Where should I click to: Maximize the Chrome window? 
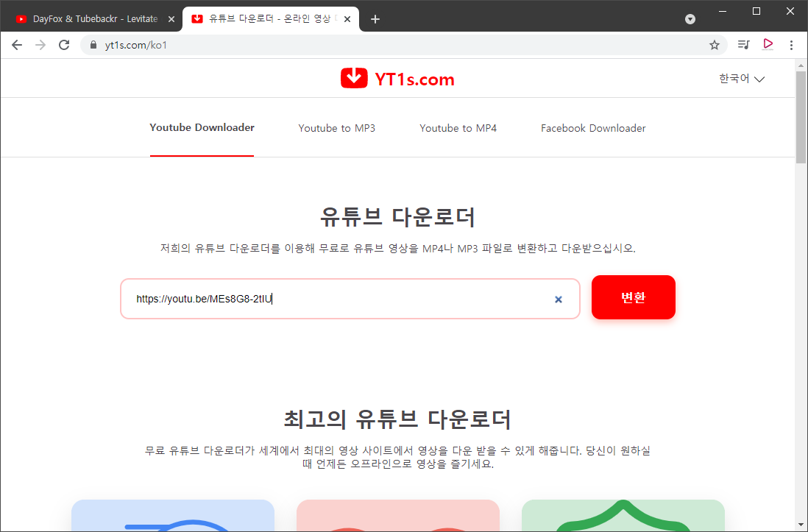[x=756, y=11]
